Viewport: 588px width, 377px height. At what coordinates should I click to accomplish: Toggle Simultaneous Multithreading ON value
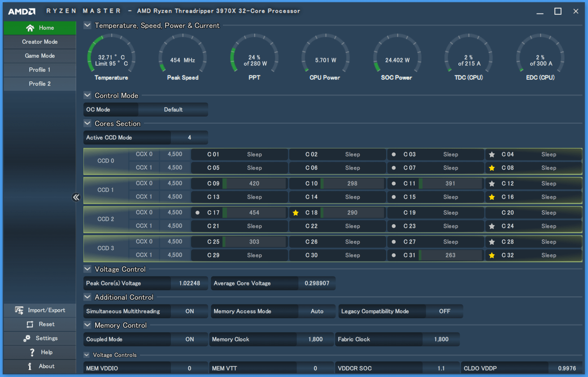point(190,311)
